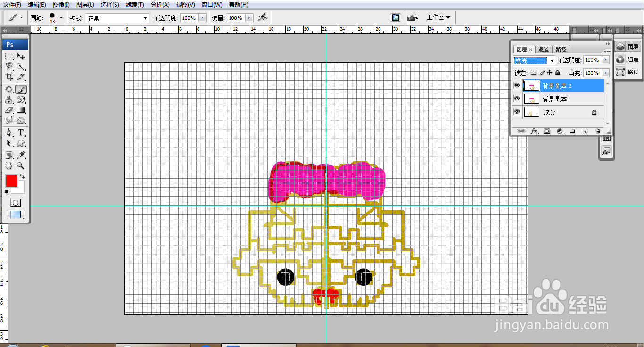Select the Clone Stamp tool
The height and width of the screenshot is (347, 644).
click(x=9, y=99)
